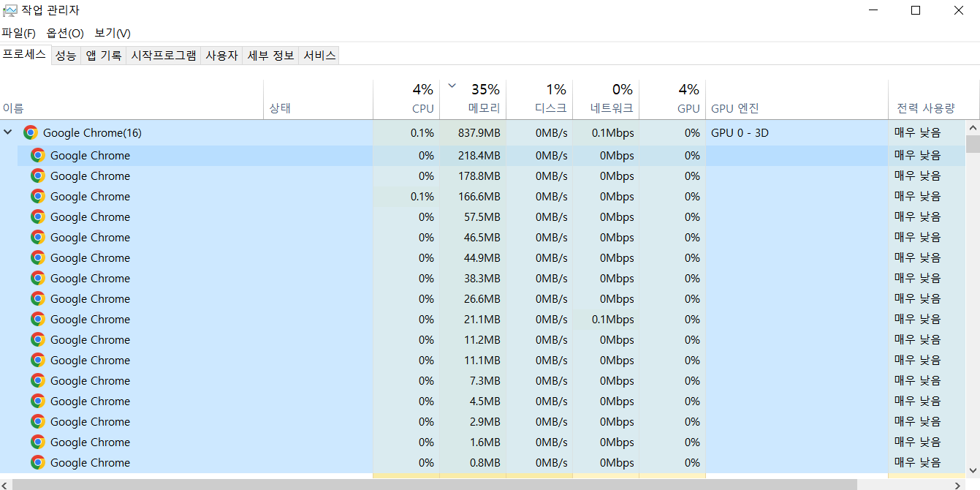Click Chrome icon in the 46.5MB row
The height and width of the screenshot is (490, 980).
(x=38, y=237)
